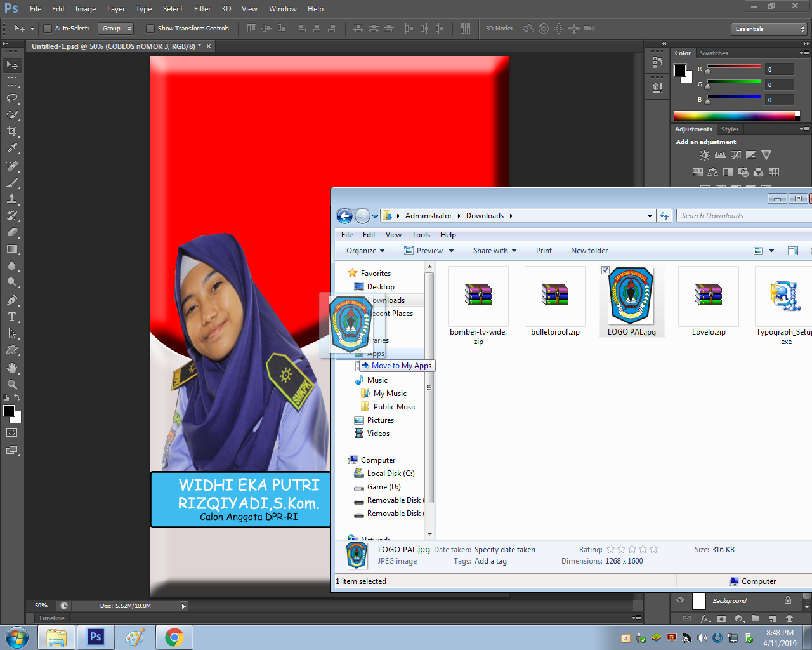Uncheck the LOGO PAL.jpg file checkbox

pos(605,270)
